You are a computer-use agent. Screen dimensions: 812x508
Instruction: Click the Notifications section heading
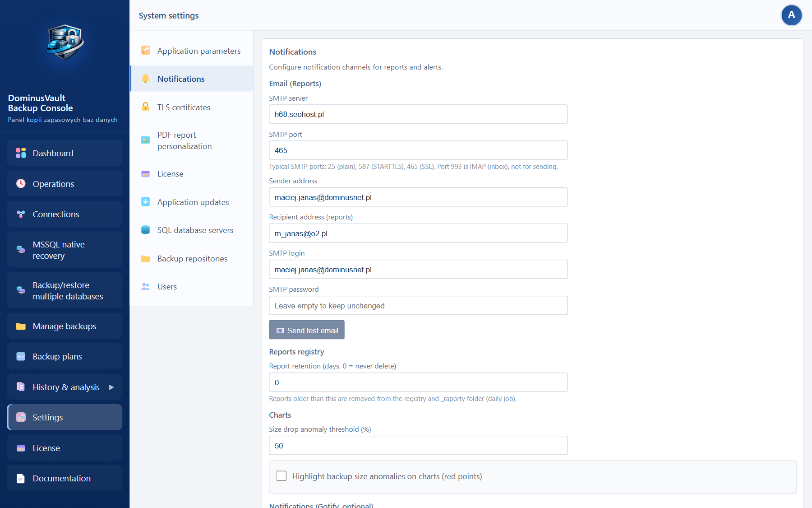(293, 52)
